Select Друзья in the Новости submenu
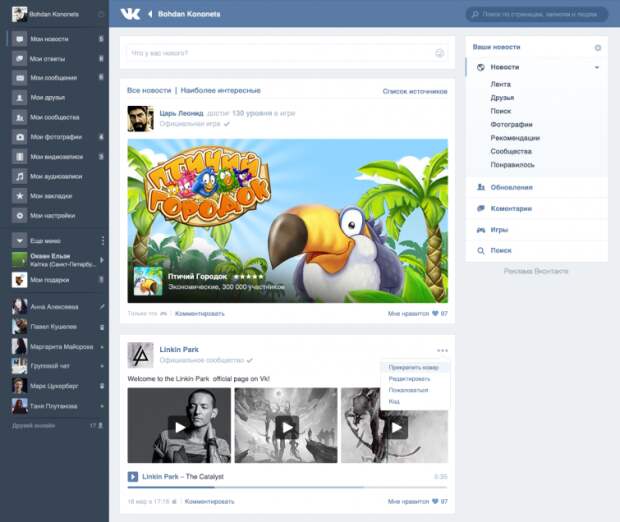Viewport: 620px width, 522px height. click(x=502, y=98)
